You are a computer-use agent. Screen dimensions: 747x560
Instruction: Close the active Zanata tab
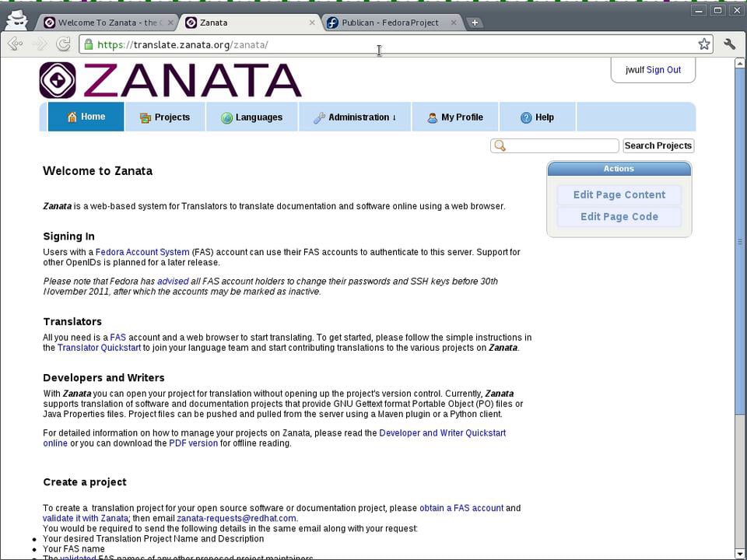pyautogui.click(x=312, y=23)
